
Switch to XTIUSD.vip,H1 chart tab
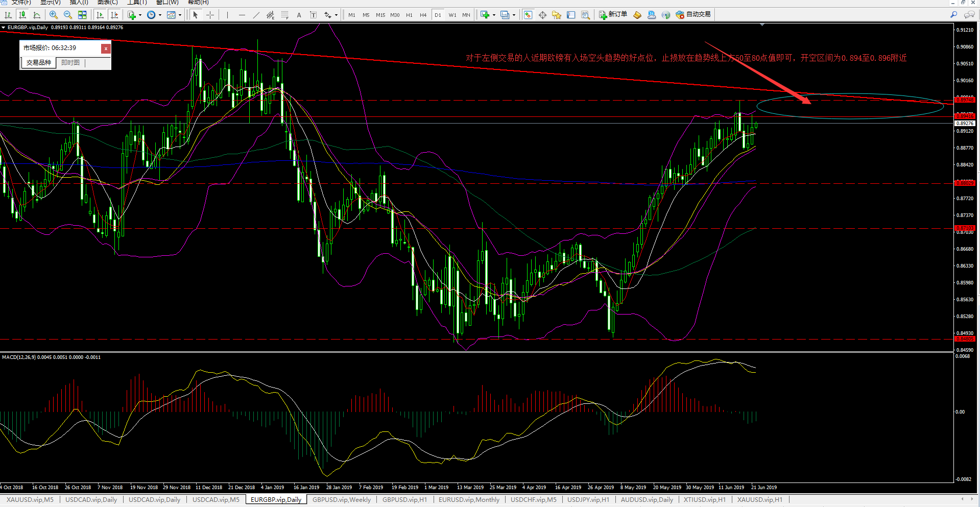pyautogui.click(x=705, y=500)
